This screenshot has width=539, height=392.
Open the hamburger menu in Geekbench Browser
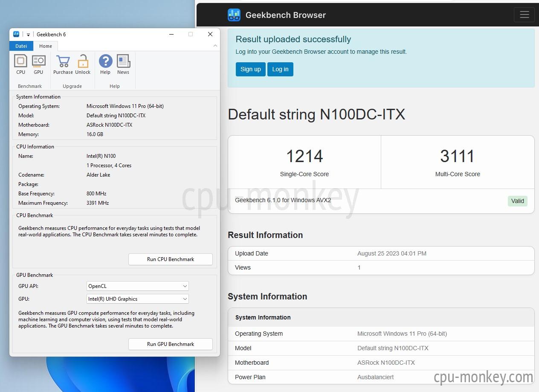524,15
